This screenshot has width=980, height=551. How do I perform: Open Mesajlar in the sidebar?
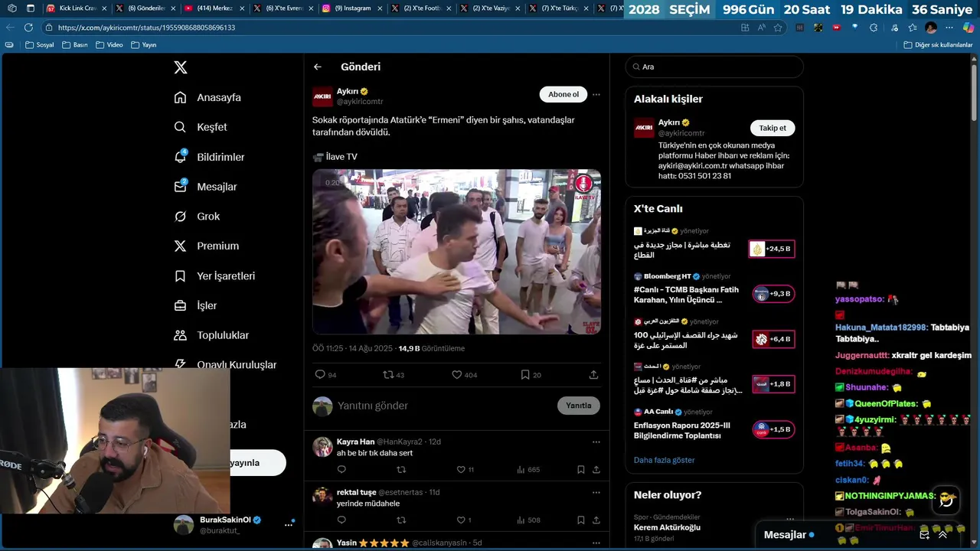pyautogui.click(x=217, y=187)
